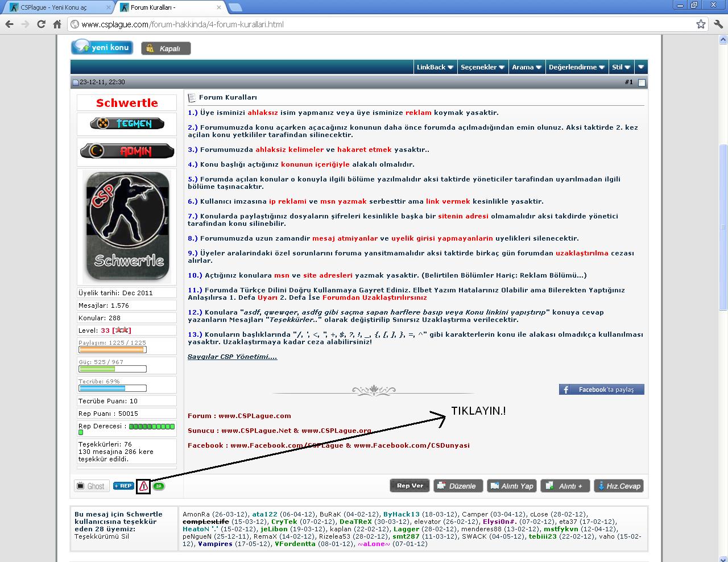Open the Seçenekler dropdown
The height and width of the screenshot is (562, 728).
click(x=482, y=67)
